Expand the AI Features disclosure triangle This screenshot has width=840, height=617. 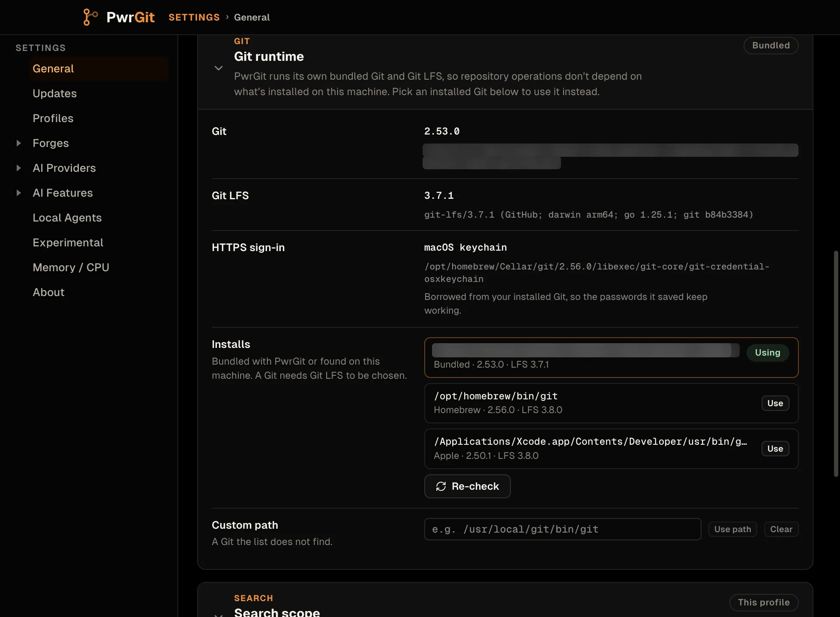(x=18, y=193)
